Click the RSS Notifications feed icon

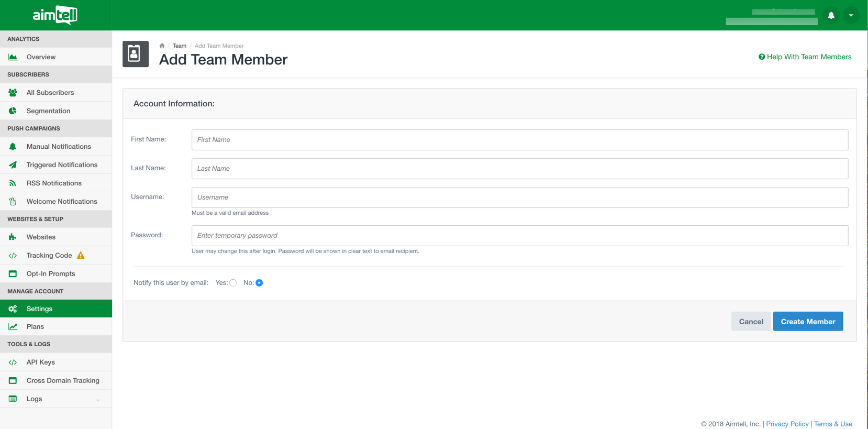coord(13,183)
